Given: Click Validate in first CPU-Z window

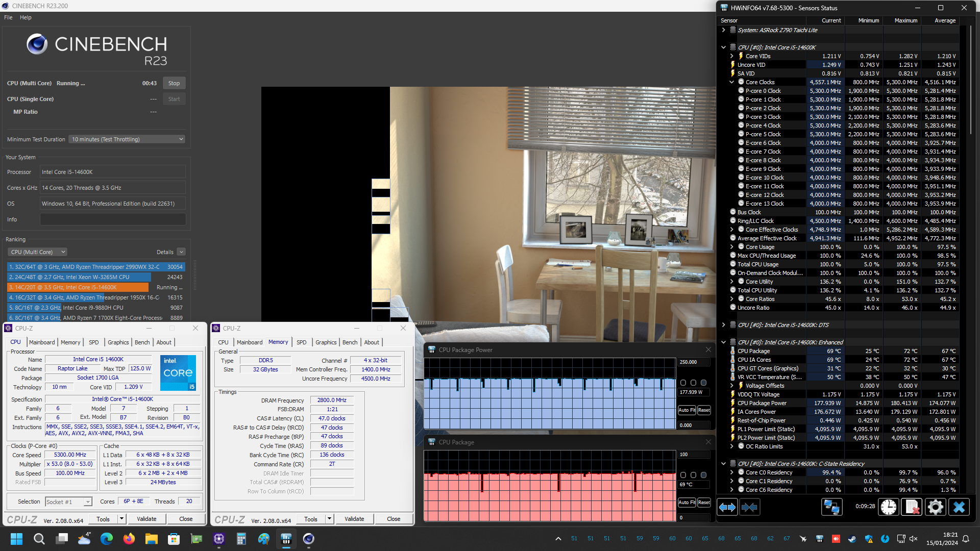Looking at the screenshot, I should click(146, 519).
